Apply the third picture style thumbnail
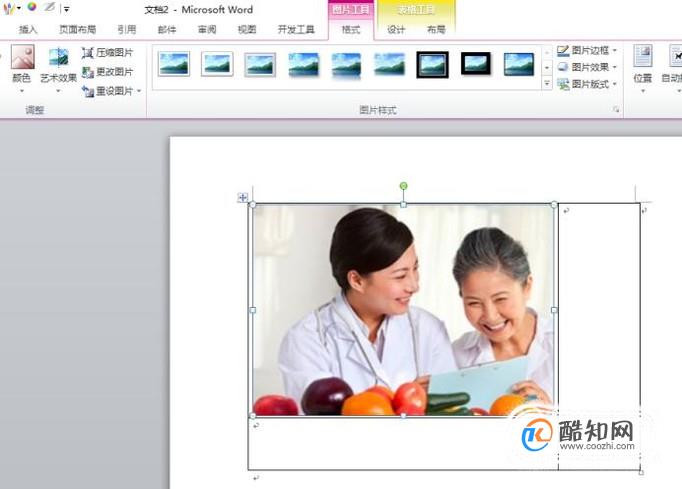682x489 pixels. click(260, 64)
